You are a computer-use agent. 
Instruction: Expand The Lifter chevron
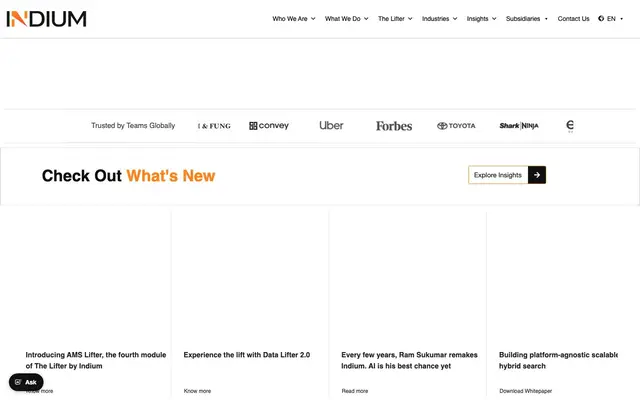[x=410, y=19]
